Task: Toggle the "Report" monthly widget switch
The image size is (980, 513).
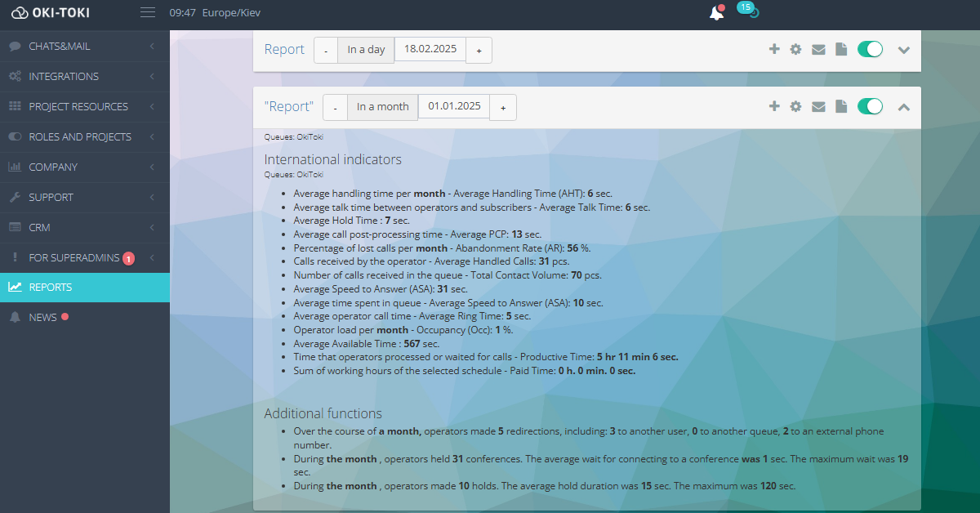Action: 870,107
